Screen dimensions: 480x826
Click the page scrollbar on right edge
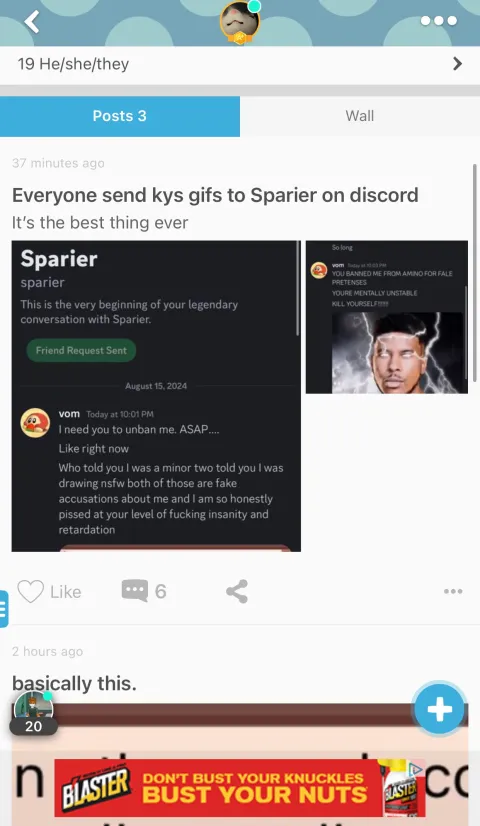(x=475, y=272)
